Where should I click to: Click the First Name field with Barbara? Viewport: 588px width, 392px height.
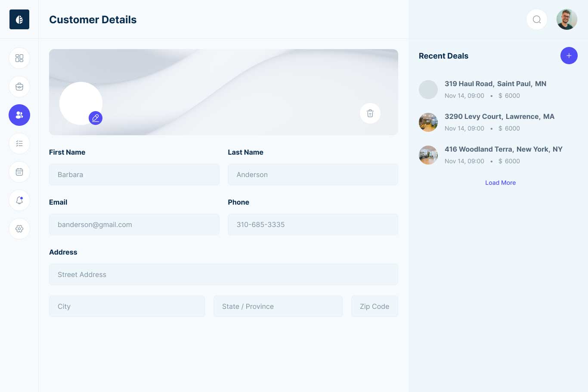134,174
